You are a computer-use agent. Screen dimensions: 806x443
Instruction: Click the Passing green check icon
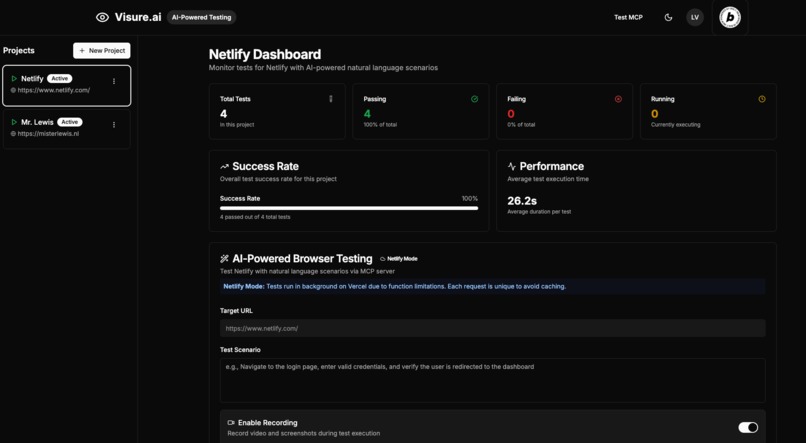(474, 99)
